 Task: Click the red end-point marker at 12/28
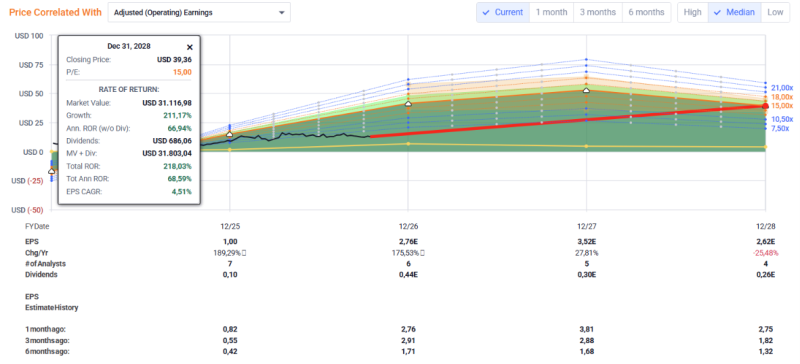[765, 106]
